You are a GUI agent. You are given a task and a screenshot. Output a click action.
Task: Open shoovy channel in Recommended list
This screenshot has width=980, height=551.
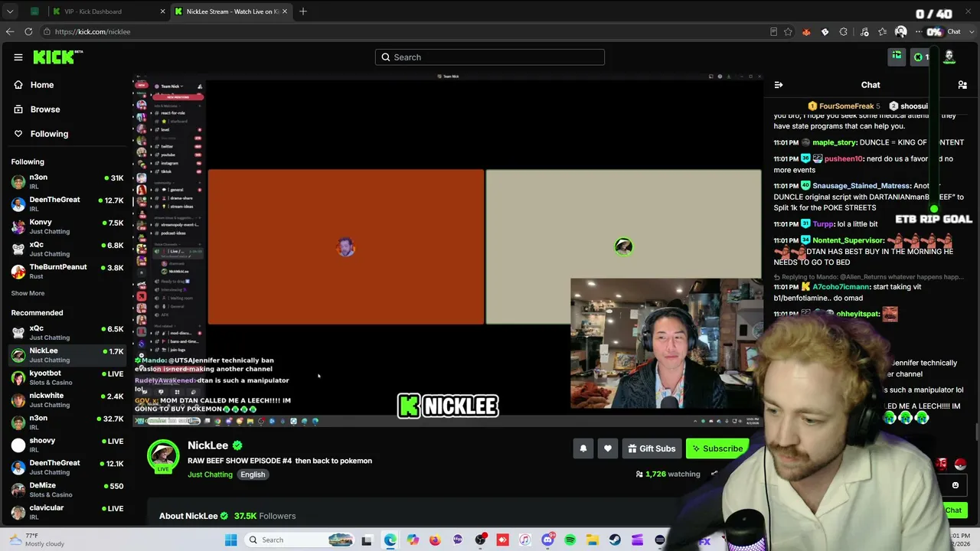(67, 445)
